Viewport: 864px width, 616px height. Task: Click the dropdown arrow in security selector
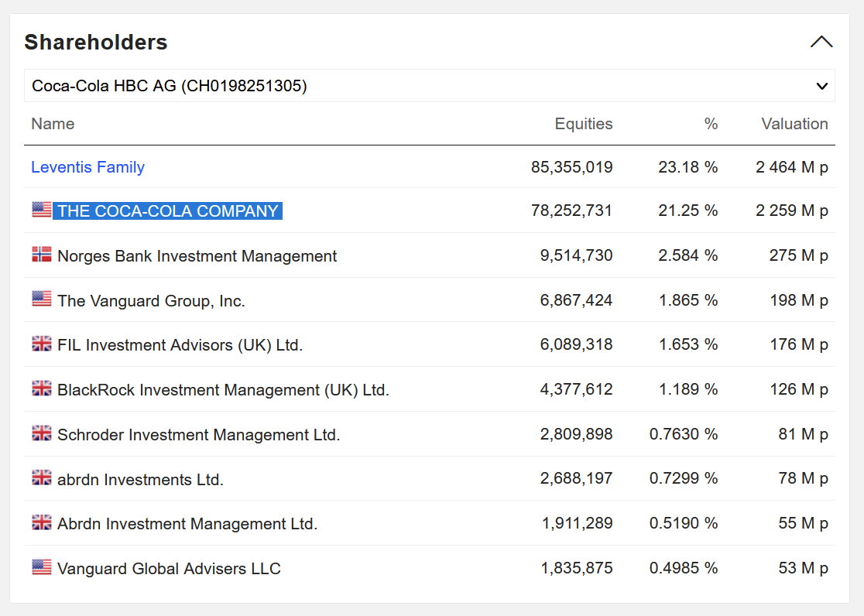click(x=822, y=86)
